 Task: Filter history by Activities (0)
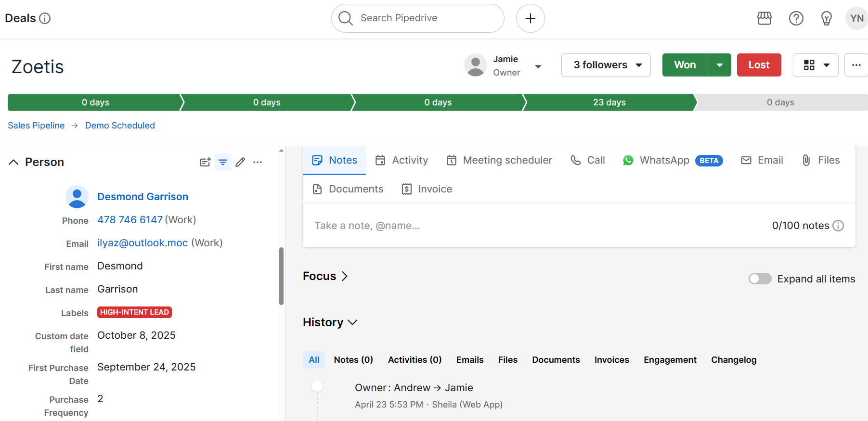click(x=415, y=360)
